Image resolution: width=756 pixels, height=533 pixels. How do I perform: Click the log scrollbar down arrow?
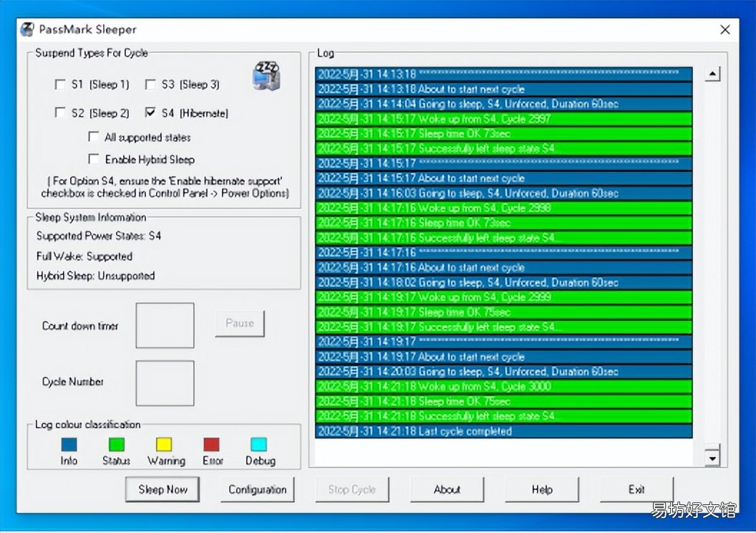712,458
